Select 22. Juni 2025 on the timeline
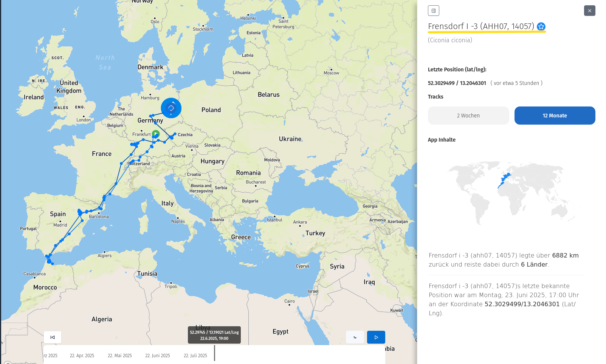 pos(158,356)
